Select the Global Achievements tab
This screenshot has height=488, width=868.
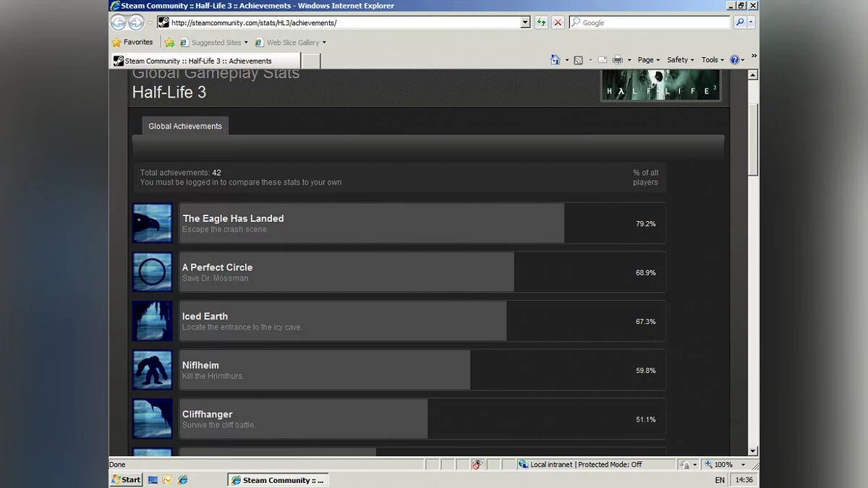185,126
